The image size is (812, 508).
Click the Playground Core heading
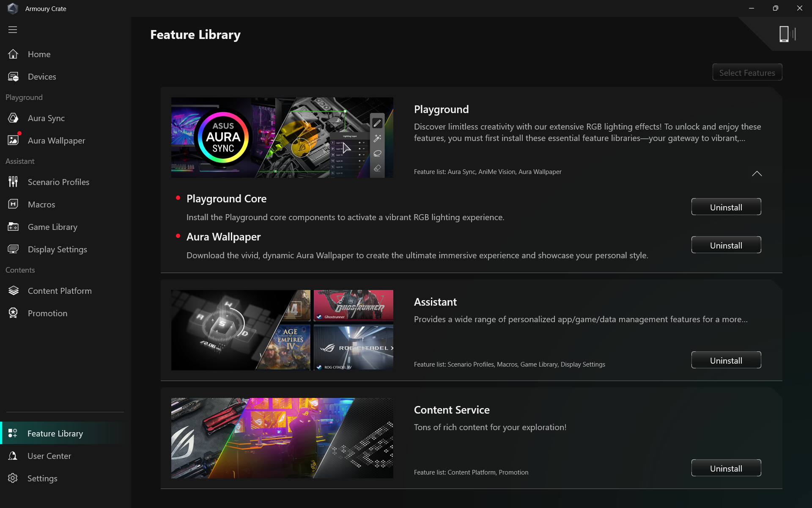(x=226, y=199)
